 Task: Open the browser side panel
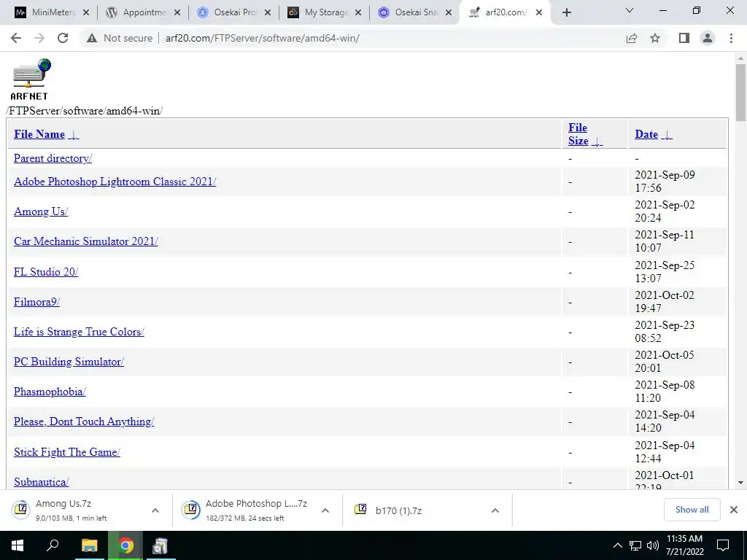684,38
